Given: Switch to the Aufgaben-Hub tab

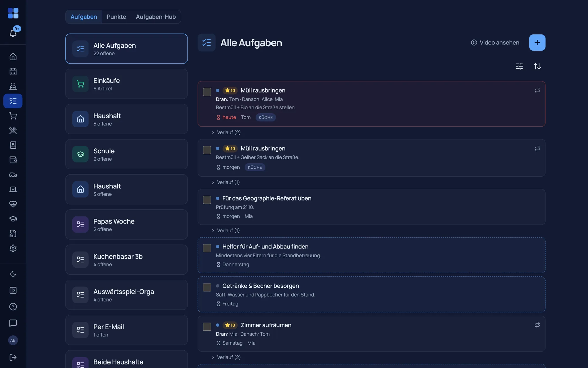Looking at the screenshot, I should [x=156, y=17].
